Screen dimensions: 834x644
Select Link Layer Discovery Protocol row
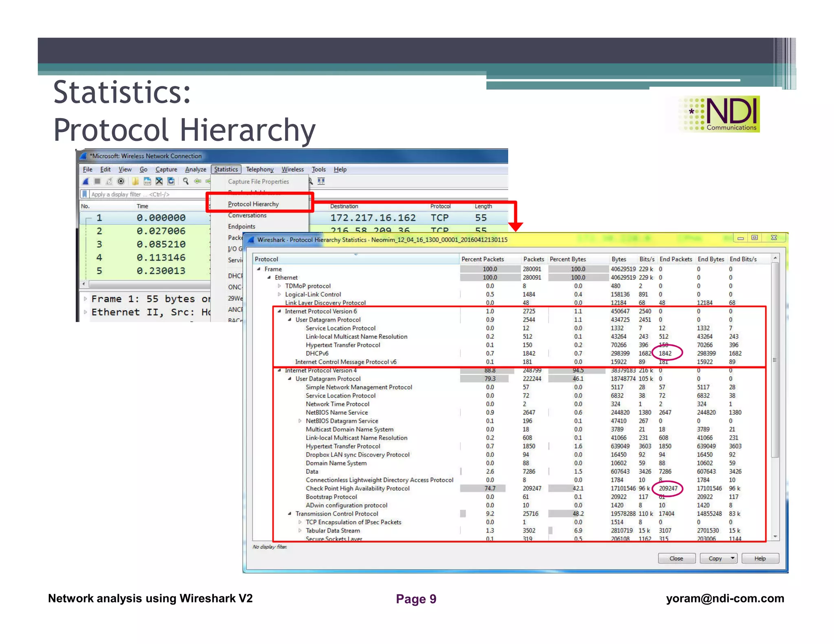[511, 303]
